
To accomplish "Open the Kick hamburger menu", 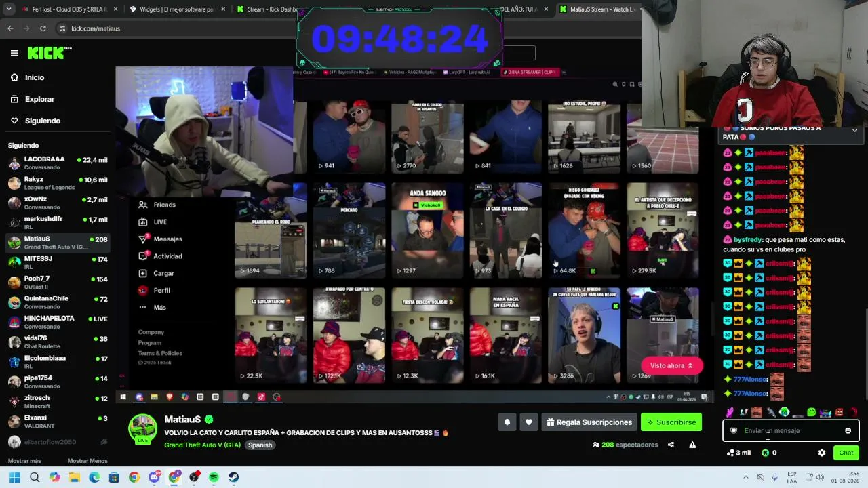I will click(x=14, y=53).
